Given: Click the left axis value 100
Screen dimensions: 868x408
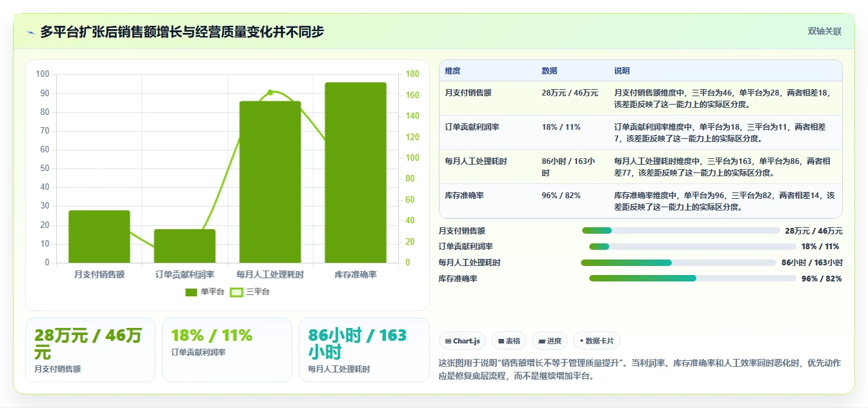Looking at the screenshot, I should [43, 74].
